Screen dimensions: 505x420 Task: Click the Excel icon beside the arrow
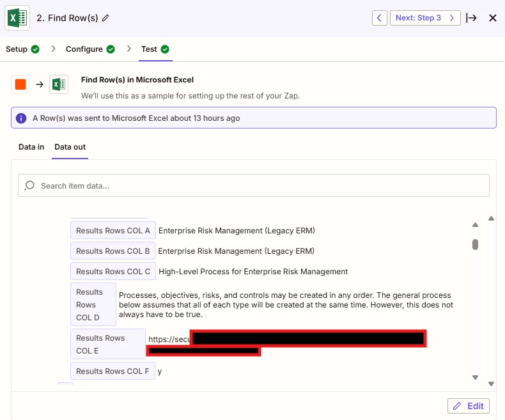click(x=59, y=84)
